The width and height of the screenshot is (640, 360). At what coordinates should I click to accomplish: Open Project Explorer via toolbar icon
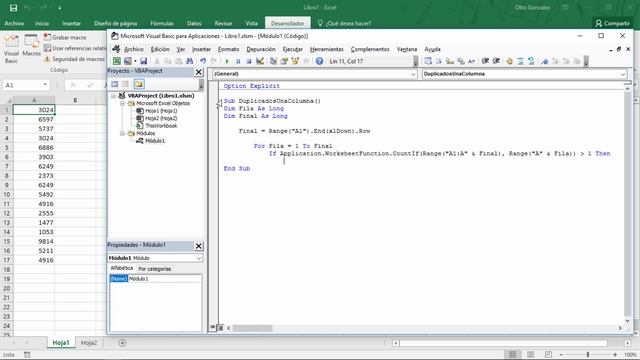[x=273, y=61]
